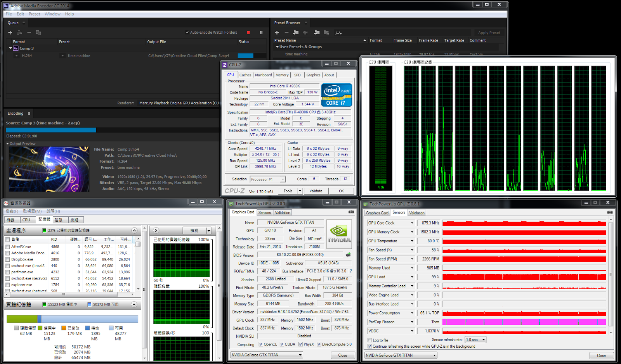Open the Queue panel menu icon
The width and height of the screenshot is (621, 364).
24,23
